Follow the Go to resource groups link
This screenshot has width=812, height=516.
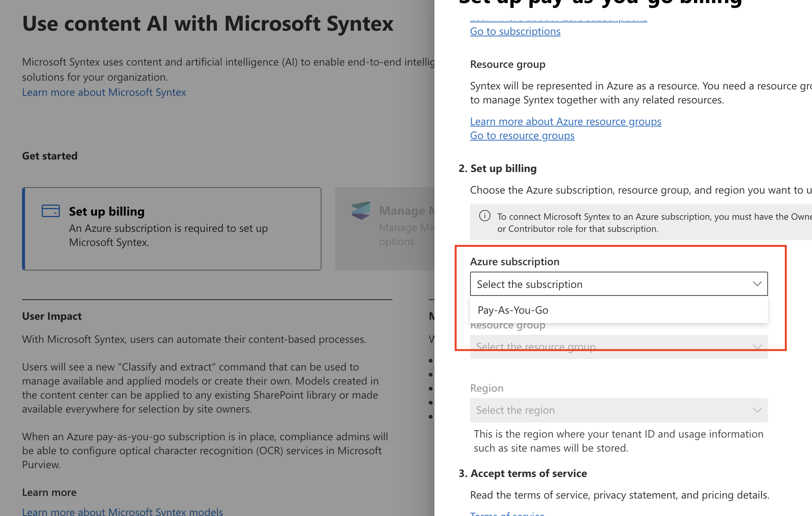pyautogui.click(x=522, y=136)
